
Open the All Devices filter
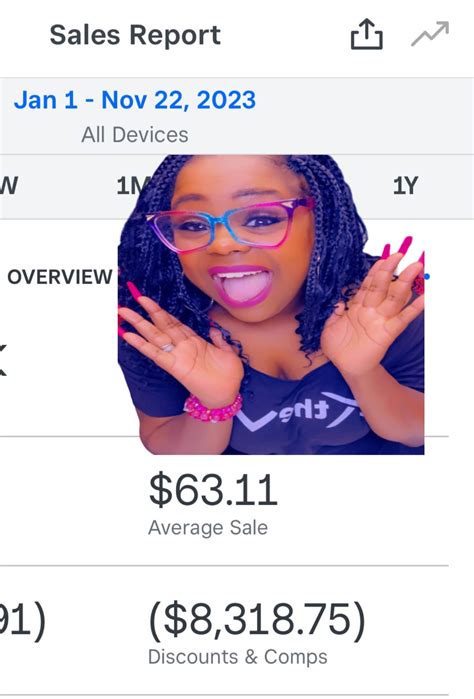[x=135, y=135]
